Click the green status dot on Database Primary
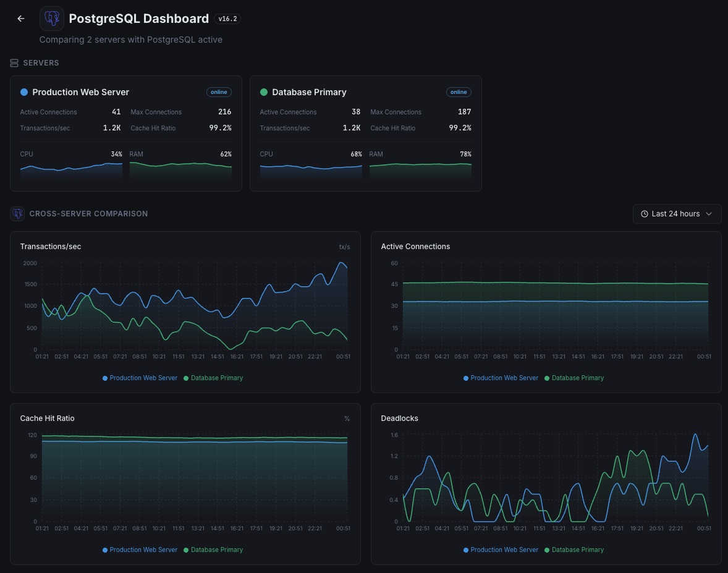This screenshot has width=728, height=573. pyautogui.click(x=264, y=92)
